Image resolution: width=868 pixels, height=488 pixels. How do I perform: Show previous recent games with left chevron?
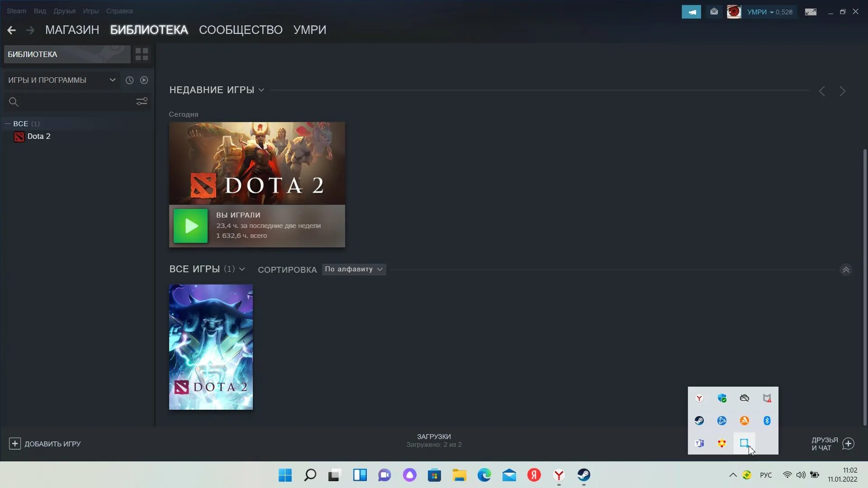pos(822,91)
